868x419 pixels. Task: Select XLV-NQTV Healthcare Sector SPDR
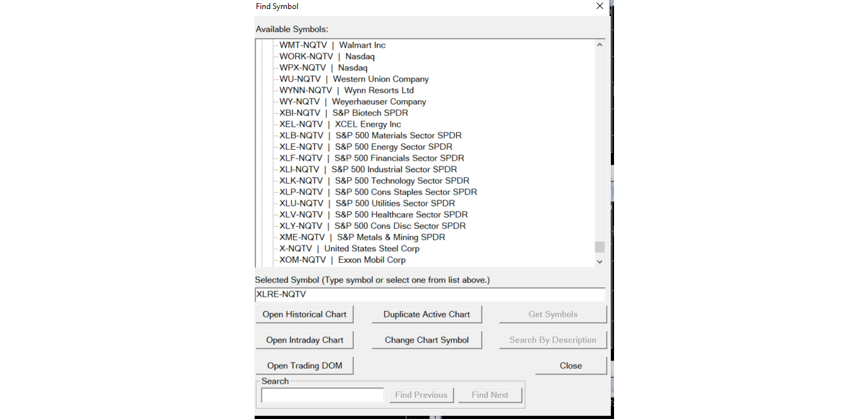click(374, 215)
